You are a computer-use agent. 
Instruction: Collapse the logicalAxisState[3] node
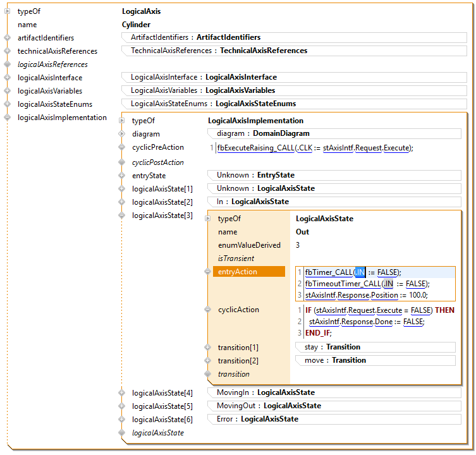tap(122, 215)
